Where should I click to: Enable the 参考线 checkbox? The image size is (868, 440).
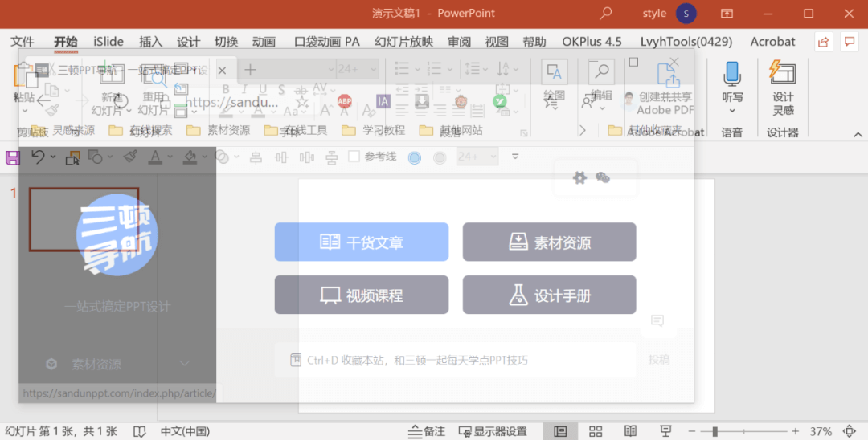(354, 157)
